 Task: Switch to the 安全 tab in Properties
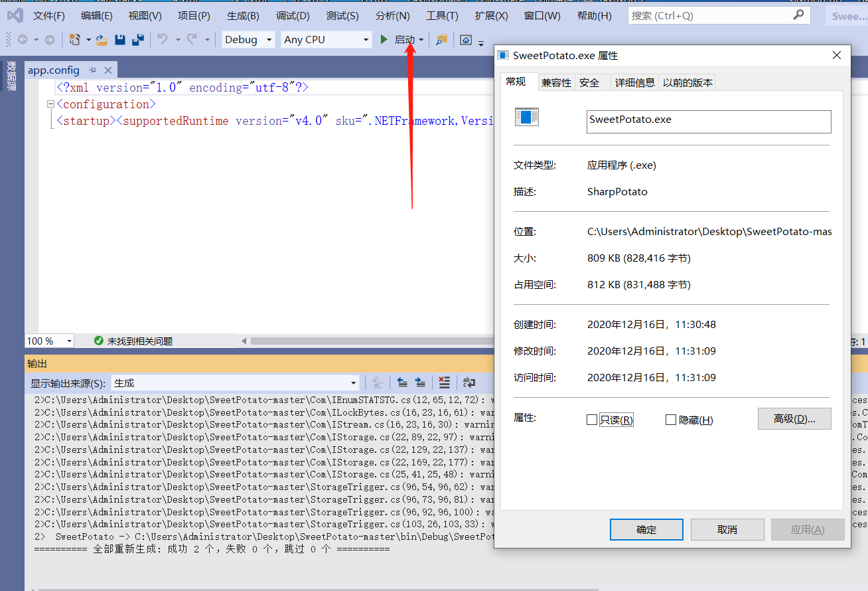coord(589,82)
